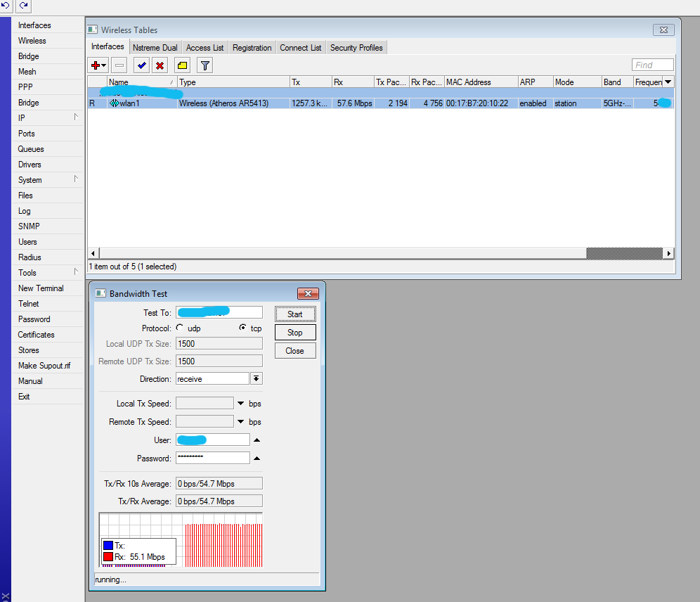
Task: Select the udp protocol radio button
Action: (x=181, y=328)
